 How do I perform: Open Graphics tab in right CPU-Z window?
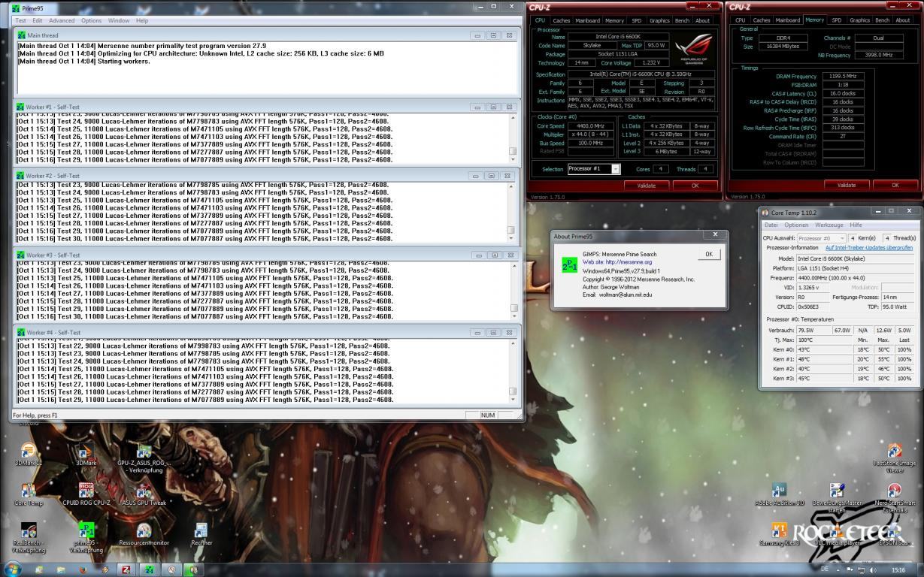point(859,20)
